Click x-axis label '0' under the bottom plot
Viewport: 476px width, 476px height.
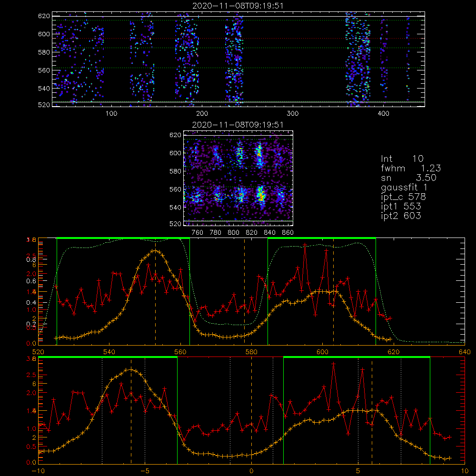click(251, 471)
